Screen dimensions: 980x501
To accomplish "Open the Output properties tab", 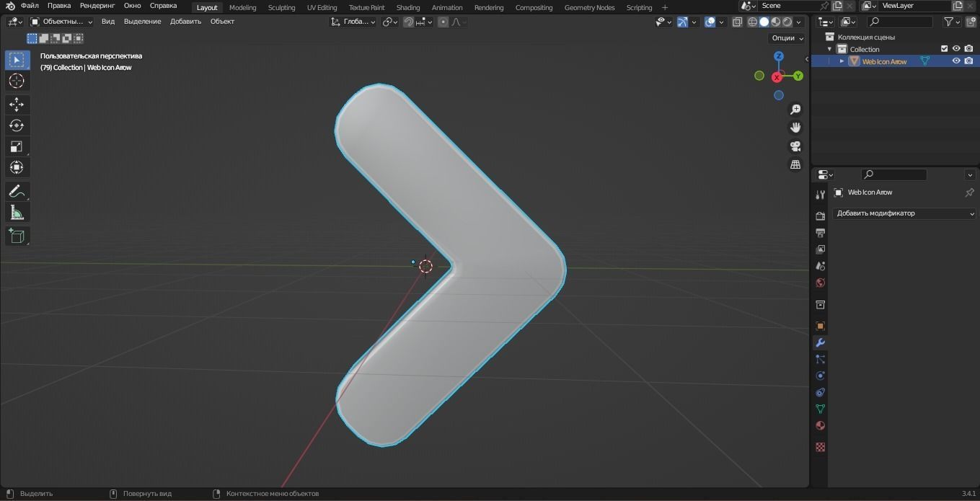I will pos(820,233).
